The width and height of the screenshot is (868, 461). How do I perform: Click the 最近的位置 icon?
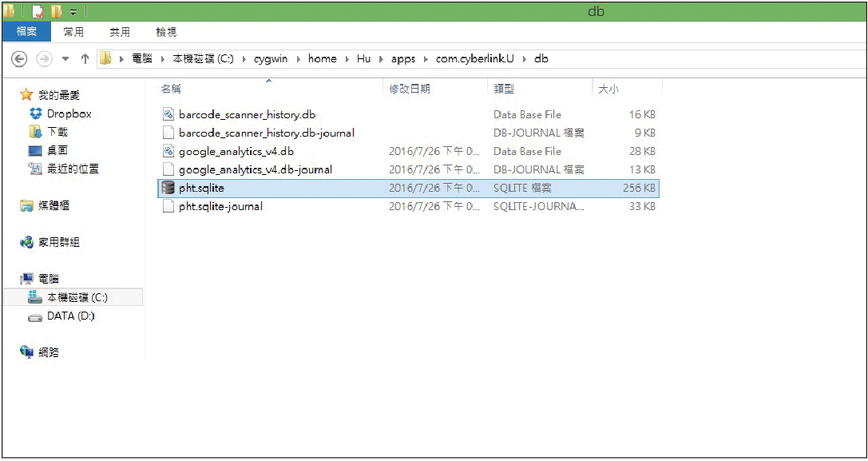coord(35,169)
